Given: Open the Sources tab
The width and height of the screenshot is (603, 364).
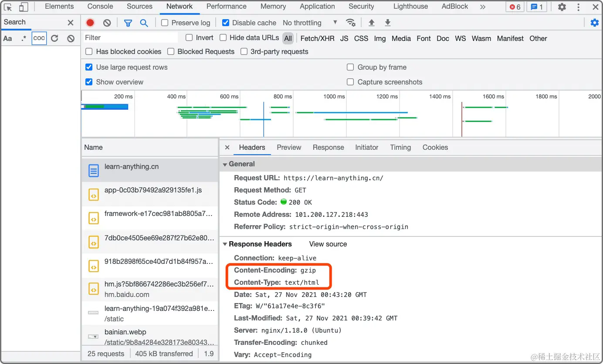Looking at the screenshot, I should tap(139, 7).
